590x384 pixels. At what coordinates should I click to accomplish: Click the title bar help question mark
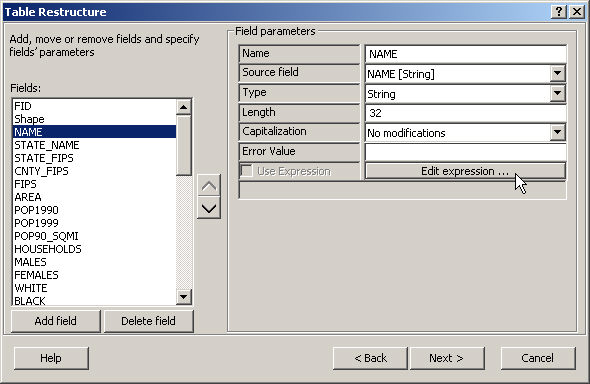tap(559, 12)
